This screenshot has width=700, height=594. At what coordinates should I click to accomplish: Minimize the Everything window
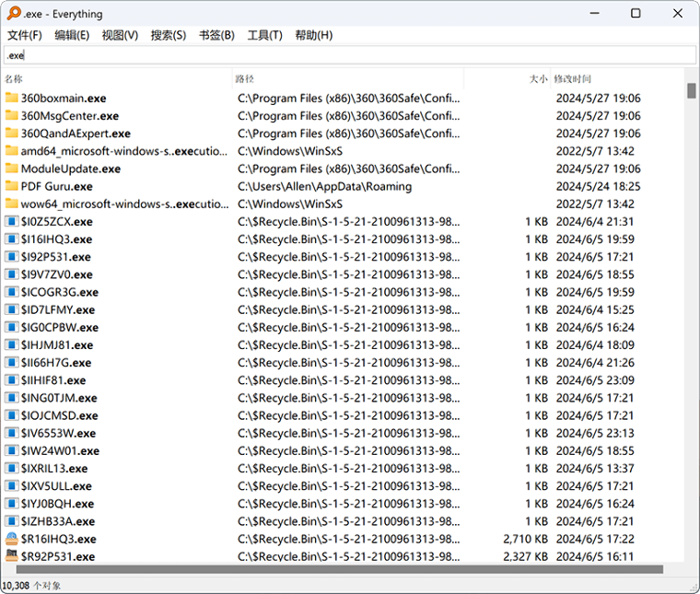[595, 14]
